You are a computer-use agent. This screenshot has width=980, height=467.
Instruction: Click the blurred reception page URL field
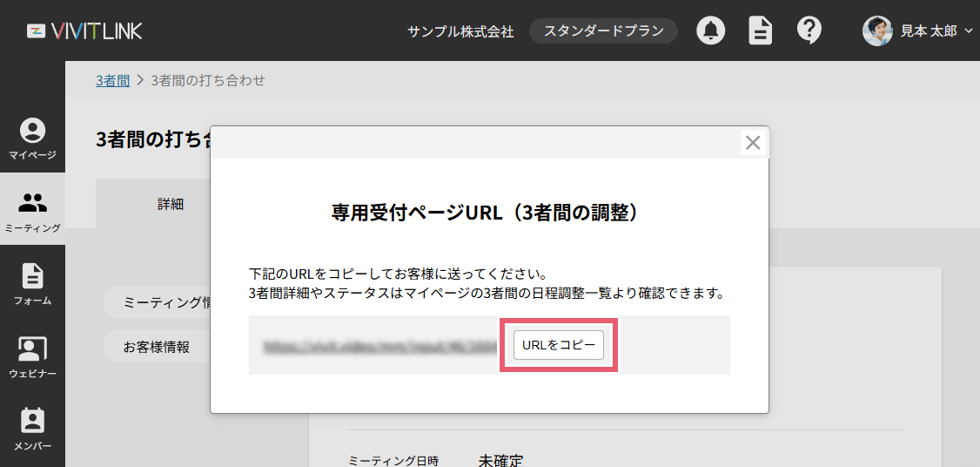pos(374,345)
